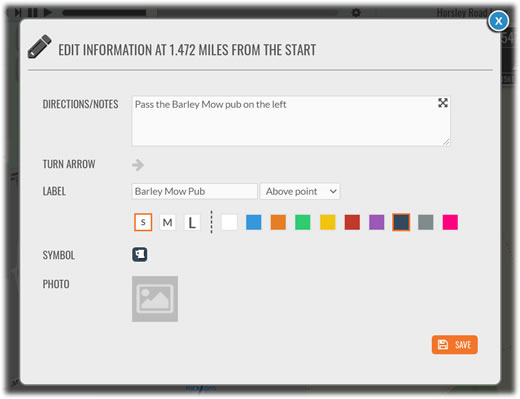This screenshot has width=520, height=399.
Task: Click the play button behind the dialog
Action: (x=48, y=12)
